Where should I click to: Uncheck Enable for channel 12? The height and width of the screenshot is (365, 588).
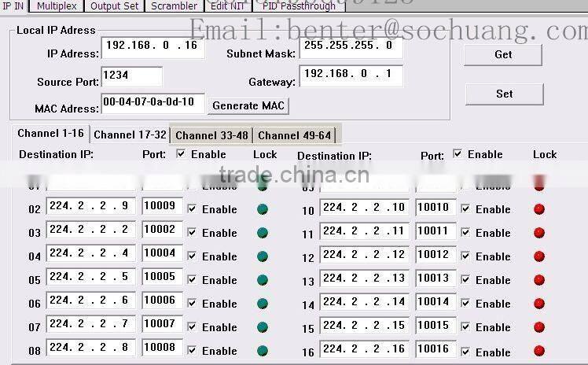(465, 256)
